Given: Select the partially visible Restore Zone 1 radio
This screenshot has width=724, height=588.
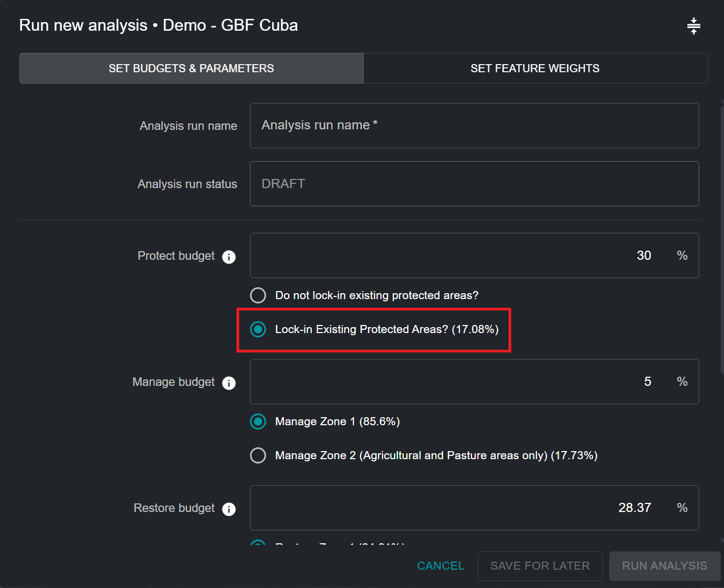Looking at the screenshot, I should point(258,543).
